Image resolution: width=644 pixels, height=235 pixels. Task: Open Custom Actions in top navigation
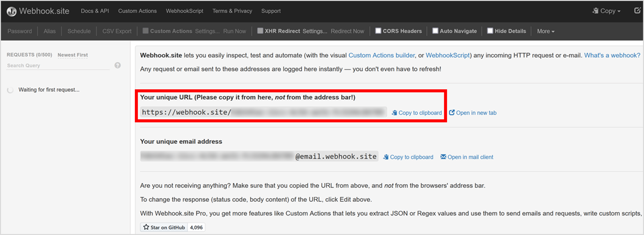(137, 11)
